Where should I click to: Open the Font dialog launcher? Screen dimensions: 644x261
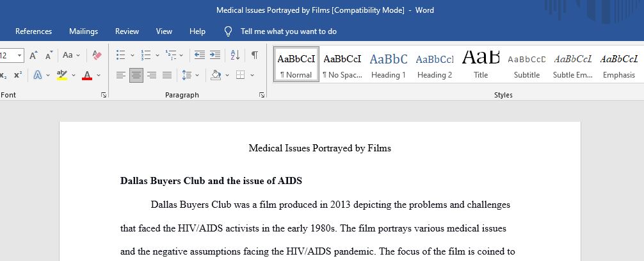pyautogui.click(x=104, y=95)
